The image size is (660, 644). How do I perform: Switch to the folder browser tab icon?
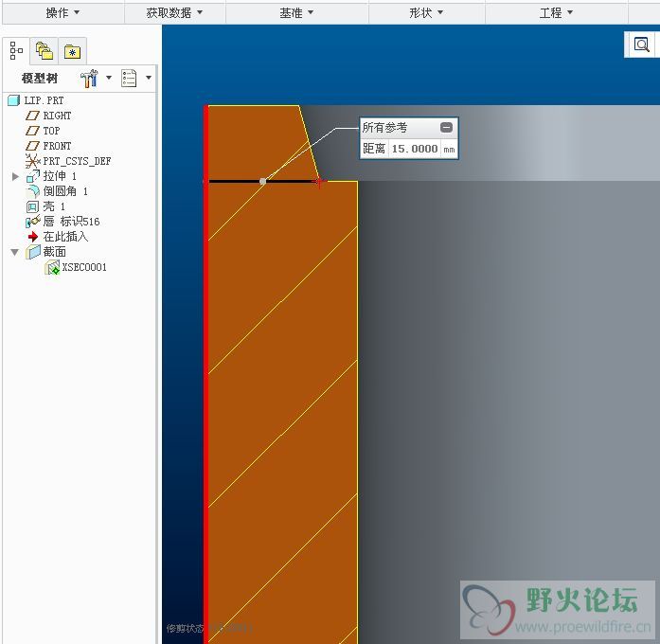45,51
